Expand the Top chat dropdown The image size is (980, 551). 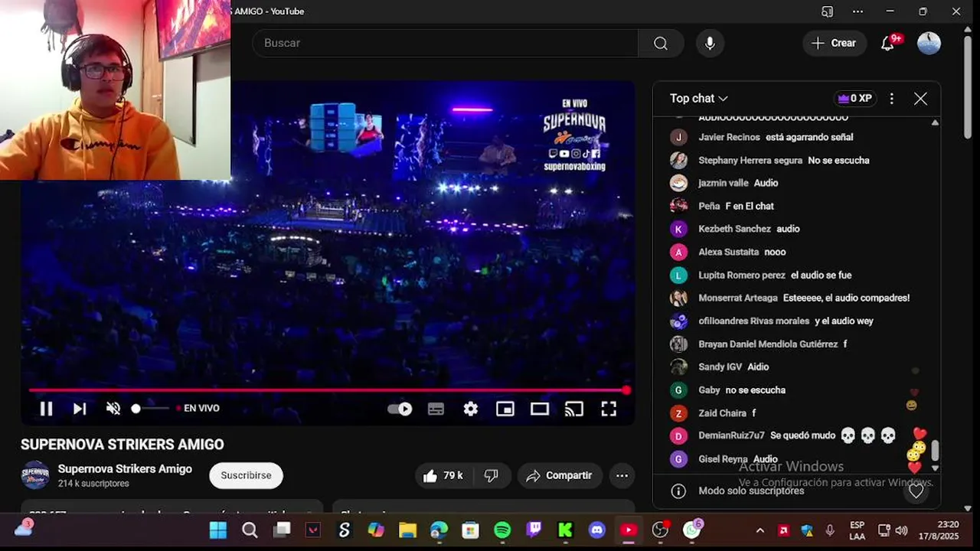[699, 98]
